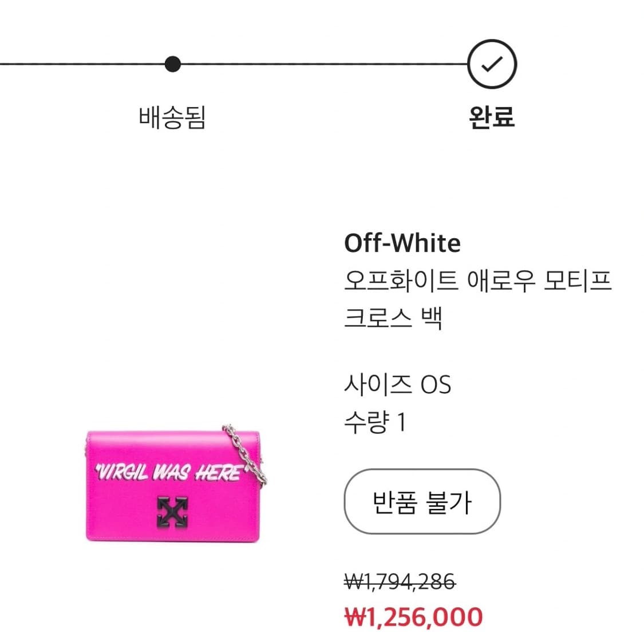Select the filled dot on the progress line
This screenshot has height=644, width=644.
click(173, 65)
